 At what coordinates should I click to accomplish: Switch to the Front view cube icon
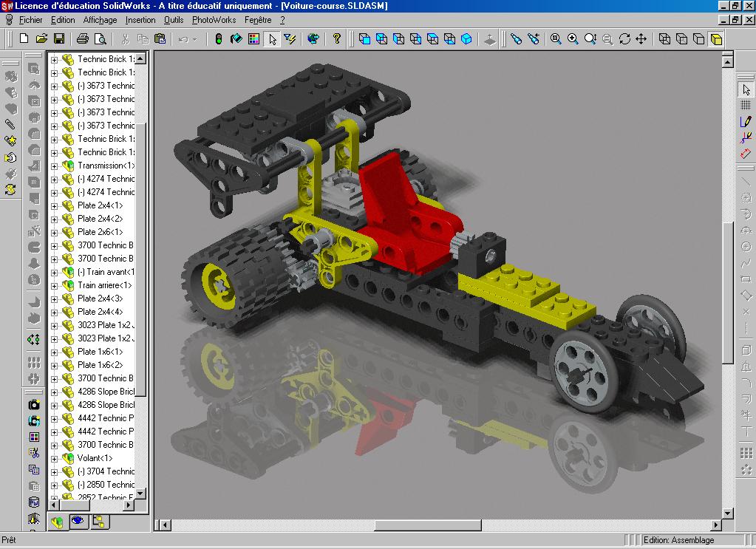(364, 39)
